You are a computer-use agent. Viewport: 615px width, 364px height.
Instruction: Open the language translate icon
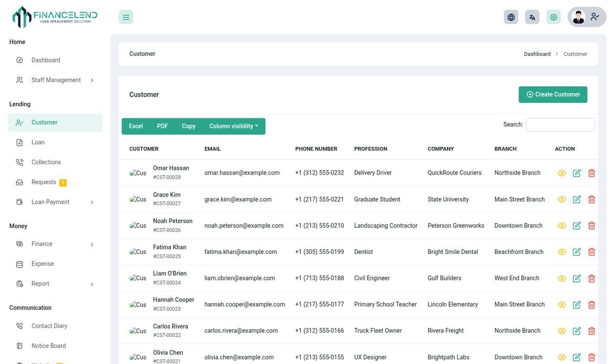(x=532, y=17)
